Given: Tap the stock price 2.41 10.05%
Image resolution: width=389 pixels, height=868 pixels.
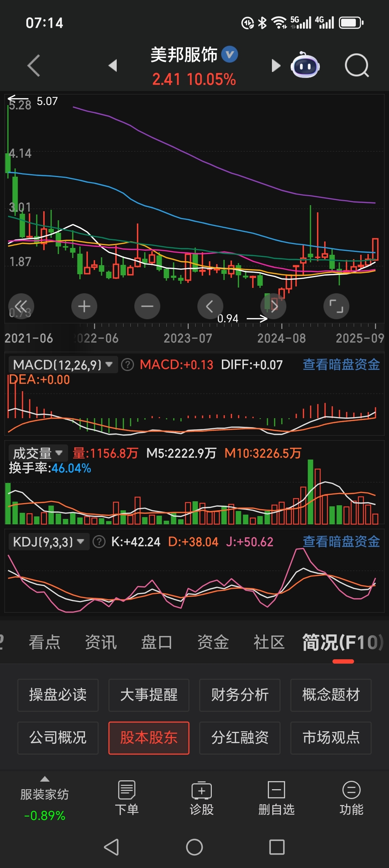Looking at the screenshot, I should [194, 79].
